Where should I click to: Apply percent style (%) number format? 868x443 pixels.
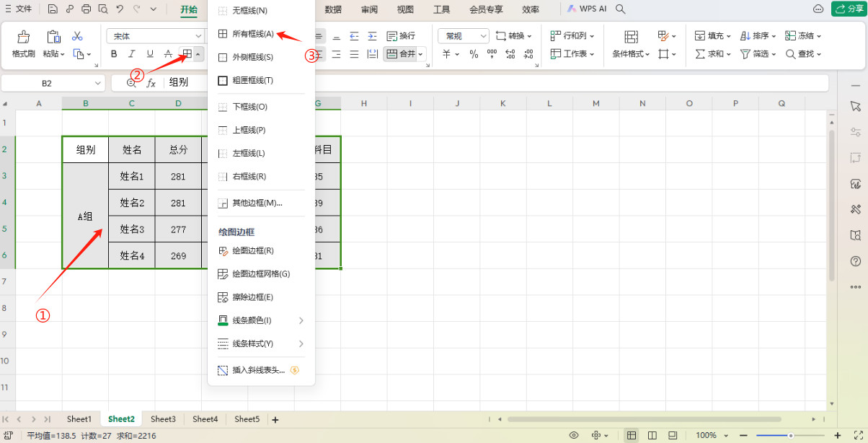474,54
